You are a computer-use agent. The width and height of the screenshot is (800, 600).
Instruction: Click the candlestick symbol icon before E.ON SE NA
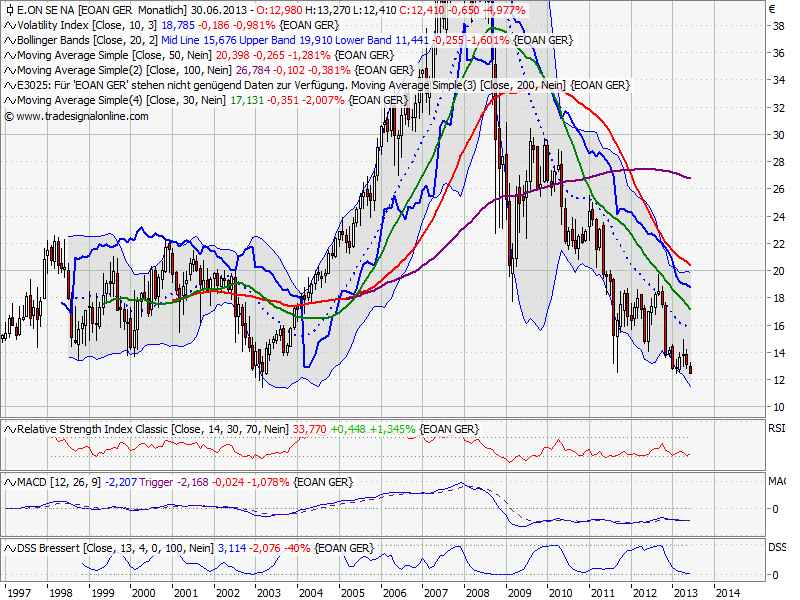coord(9,10)
